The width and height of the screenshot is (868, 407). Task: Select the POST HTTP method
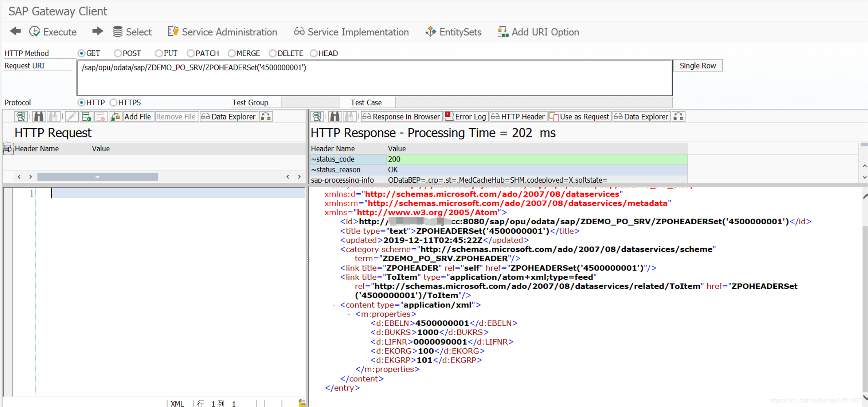pyautogui.click(x=118, y=53)
